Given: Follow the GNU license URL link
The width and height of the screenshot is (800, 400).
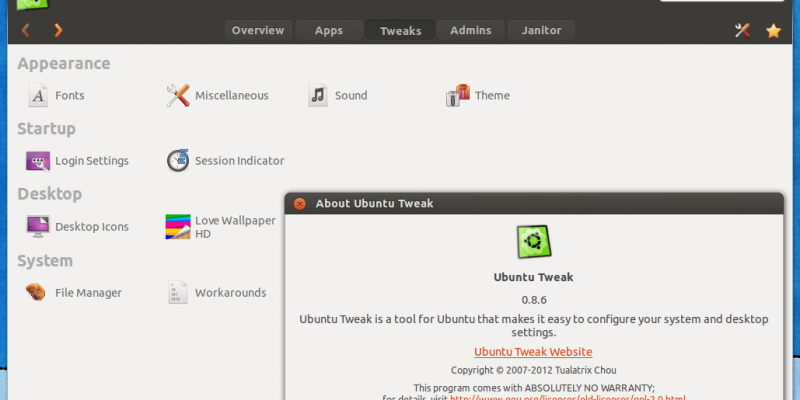Looking at the screenshot, I should tap(568, 398).
